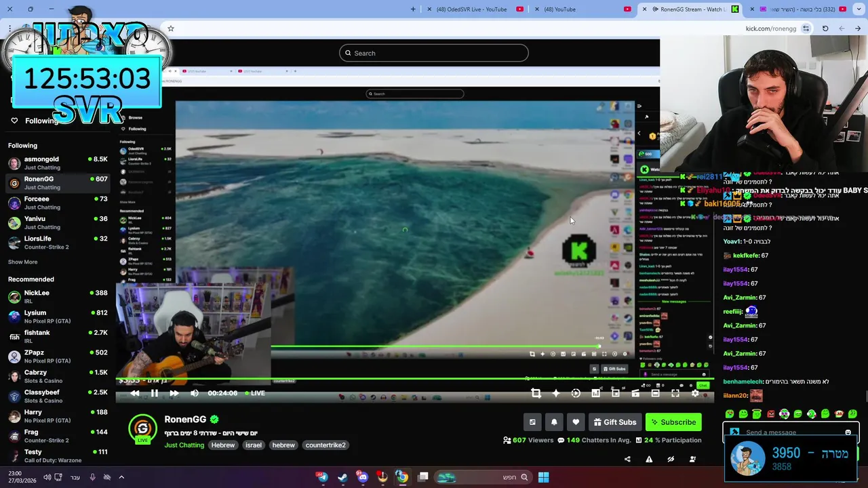Click the crossed-eye hide icon under Subscribe
Screen dimensions: 868x488
671,459
